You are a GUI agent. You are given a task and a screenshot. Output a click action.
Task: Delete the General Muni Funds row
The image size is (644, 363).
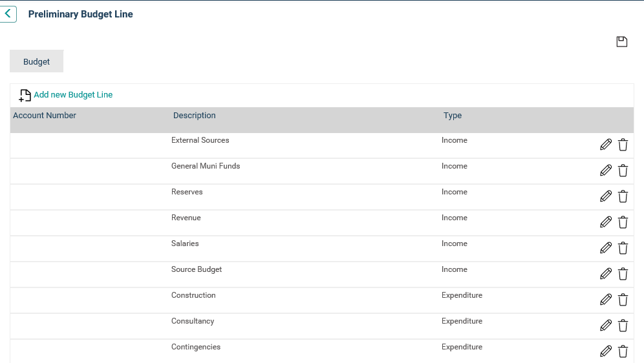point(623,171)
